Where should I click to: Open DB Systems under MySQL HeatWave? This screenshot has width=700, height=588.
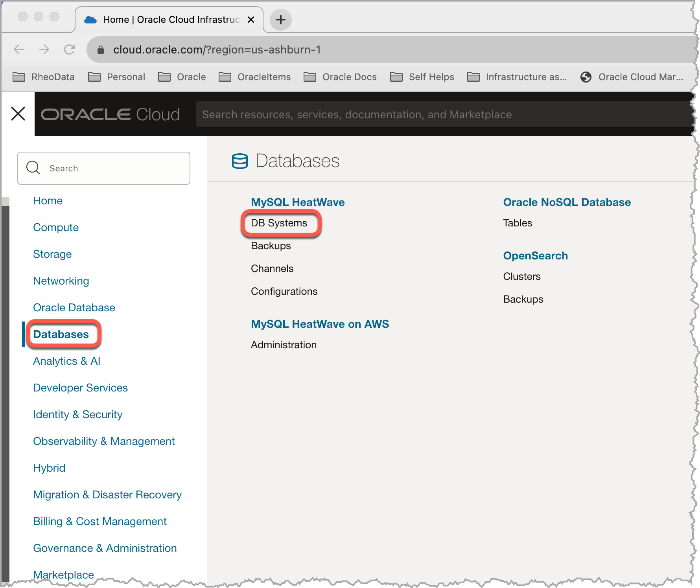(279, 223)
